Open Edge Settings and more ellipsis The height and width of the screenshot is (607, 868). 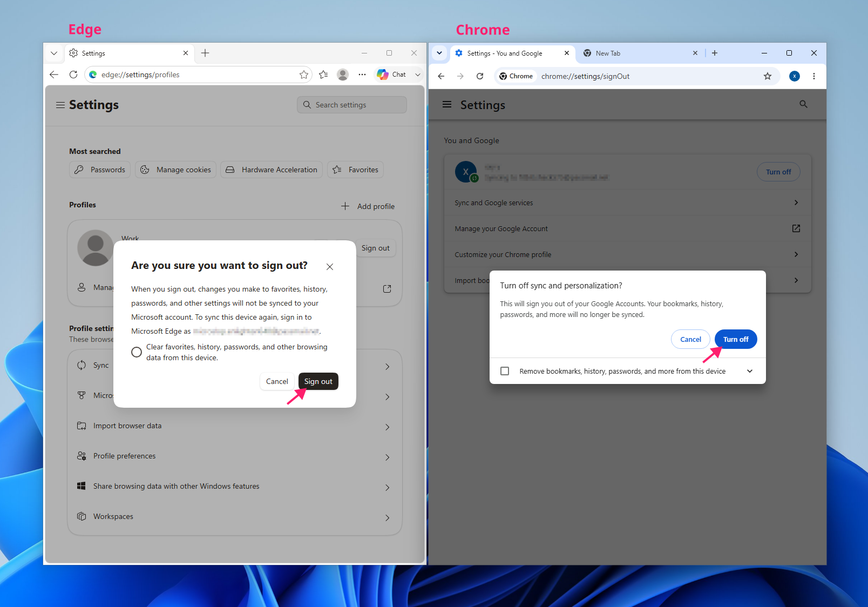(362, 75)
